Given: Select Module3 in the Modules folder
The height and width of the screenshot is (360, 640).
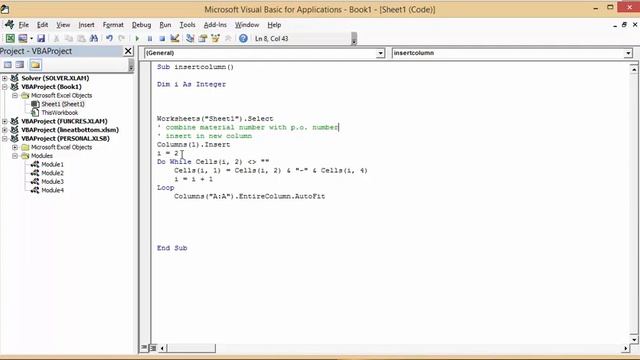Looking at the screenshot, I should (x=52, y=181).
